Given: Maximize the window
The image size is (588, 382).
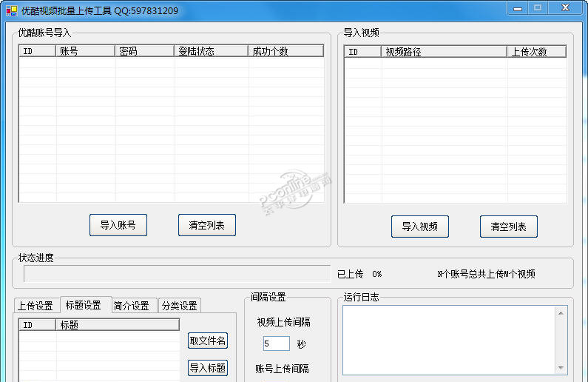Looking at the screenshot, I should coord(538,8).
